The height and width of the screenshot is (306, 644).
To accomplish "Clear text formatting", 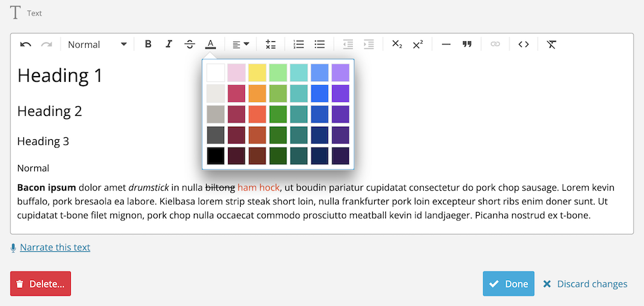I will pyautogui.click(x=551, y=44).
